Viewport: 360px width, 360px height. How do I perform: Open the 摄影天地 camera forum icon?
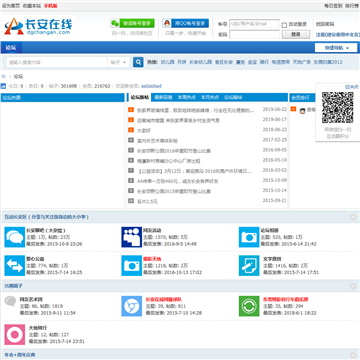(132, 265)
